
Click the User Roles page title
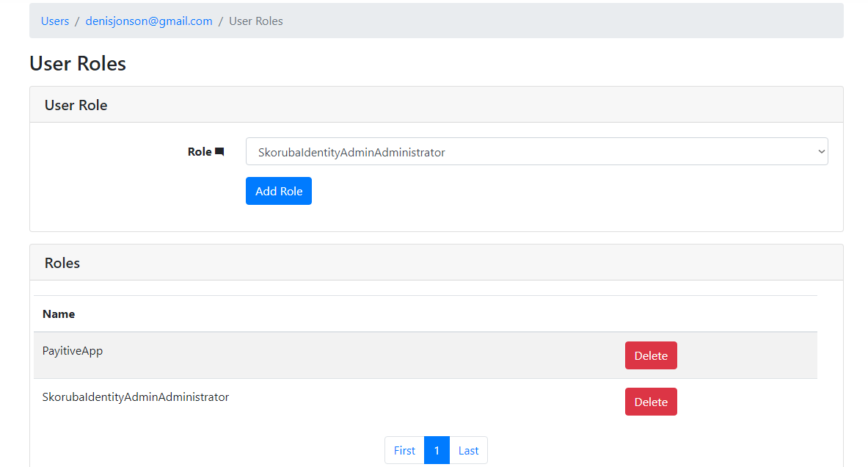pos(77,63)
